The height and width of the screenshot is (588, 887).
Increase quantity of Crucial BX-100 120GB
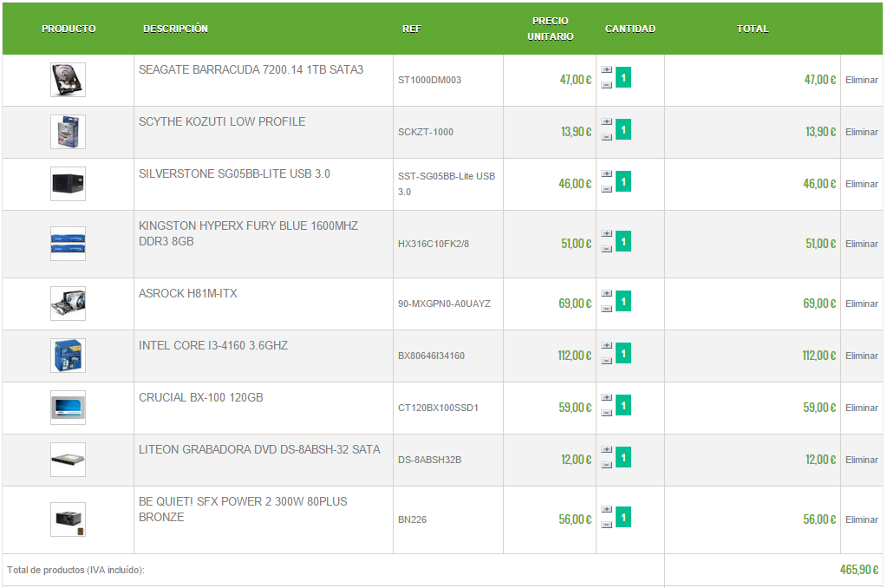tap(606, 398)
